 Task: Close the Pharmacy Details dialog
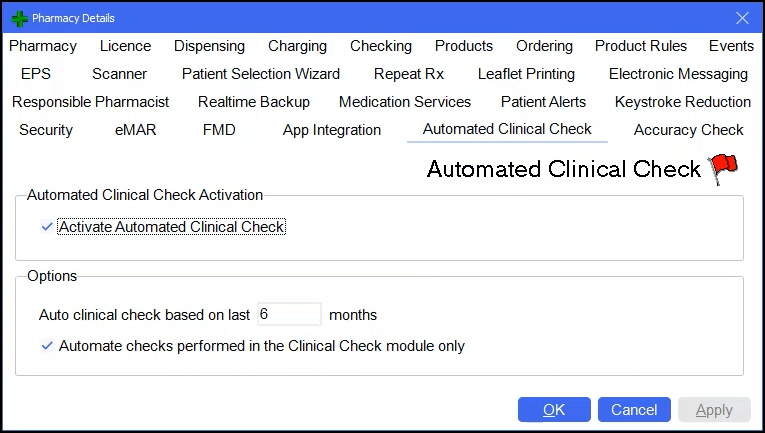pyautogui.click(x=742, y=18)
